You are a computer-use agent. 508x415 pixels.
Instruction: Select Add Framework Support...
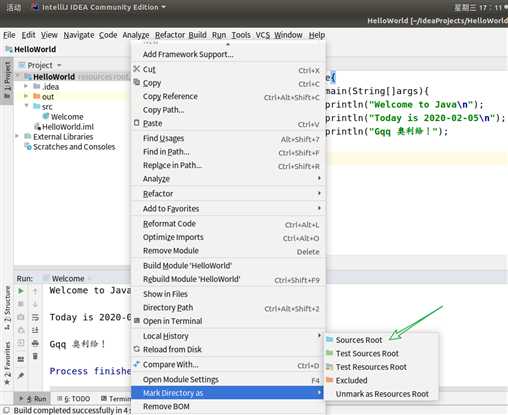228,54
